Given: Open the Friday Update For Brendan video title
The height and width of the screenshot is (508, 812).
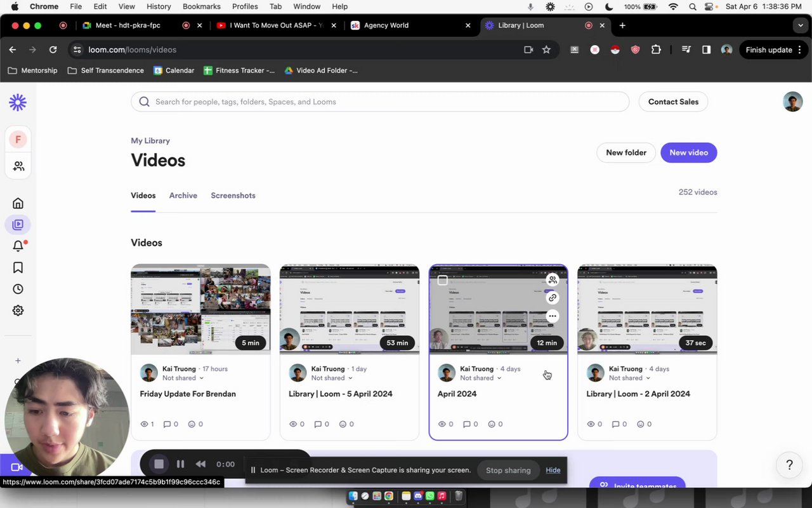Looking at the screenshot, I should click(x=188, y=394).
